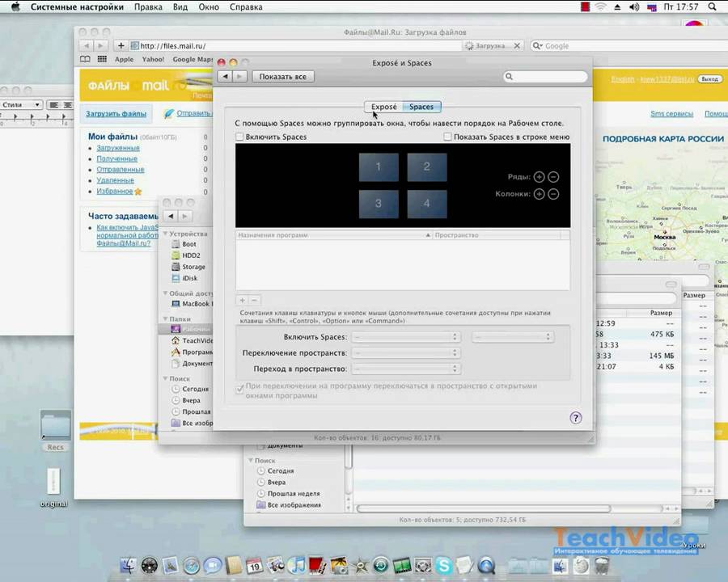Click the System Preferences search field

coord(545,77)
